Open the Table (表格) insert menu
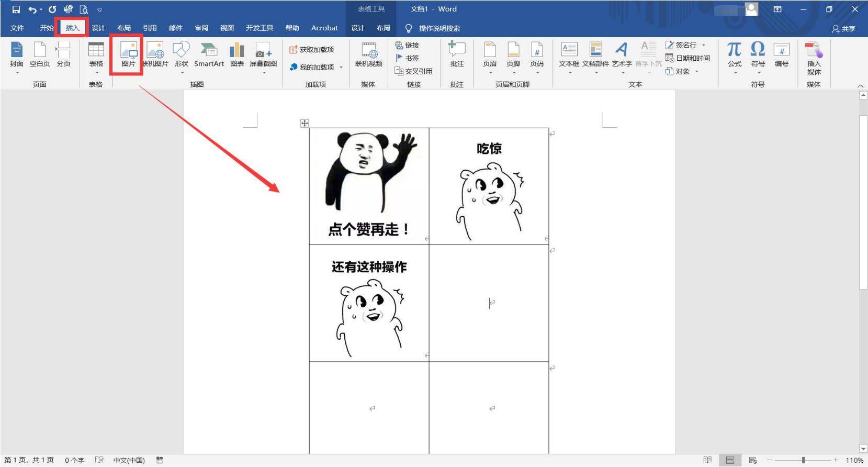The image size is (868, 467). click(x=96, y=58)
